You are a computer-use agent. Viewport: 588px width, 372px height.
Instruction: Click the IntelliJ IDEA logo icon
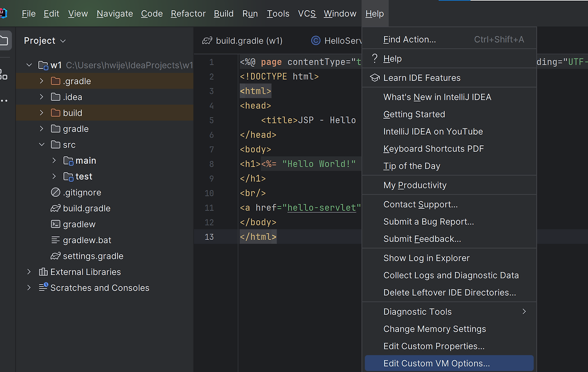tap(3, 13)
